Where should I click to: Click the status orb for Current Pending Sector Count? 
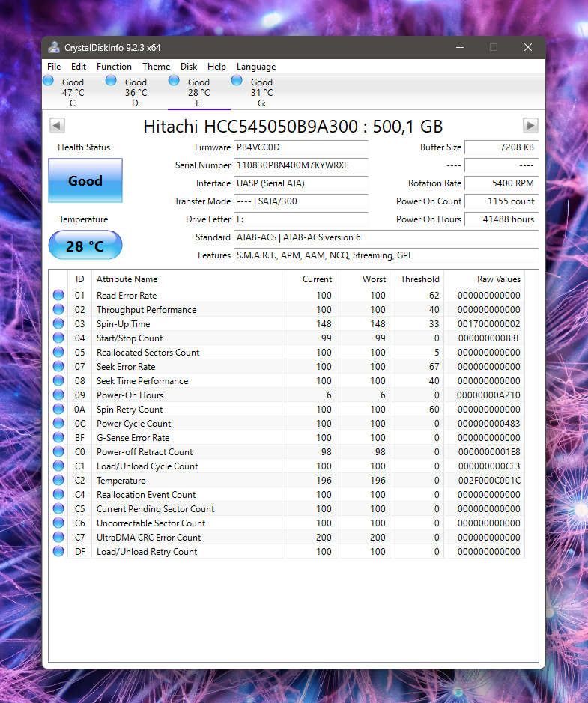(58, 508)
